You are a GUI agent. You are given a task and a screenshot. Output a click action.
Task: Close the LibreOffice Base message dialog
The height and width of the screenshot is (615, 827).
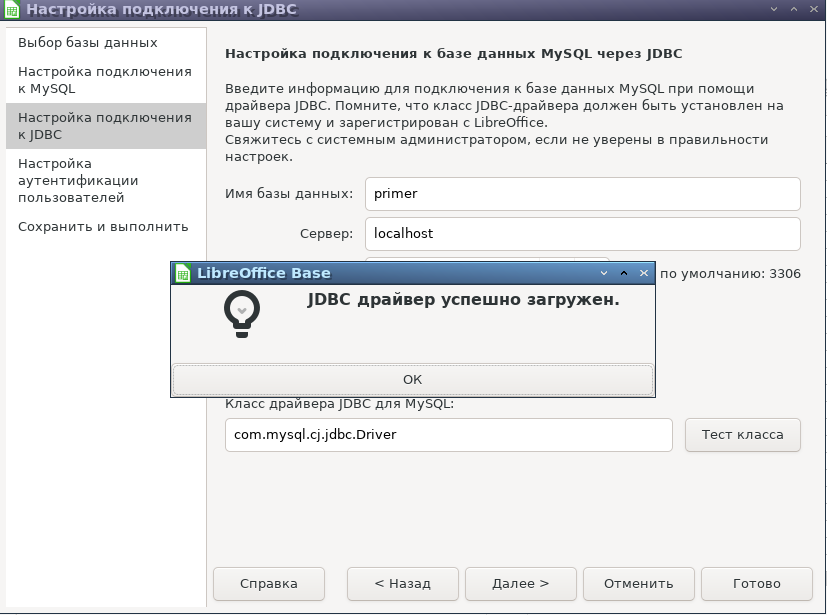[x=643, y=273]
